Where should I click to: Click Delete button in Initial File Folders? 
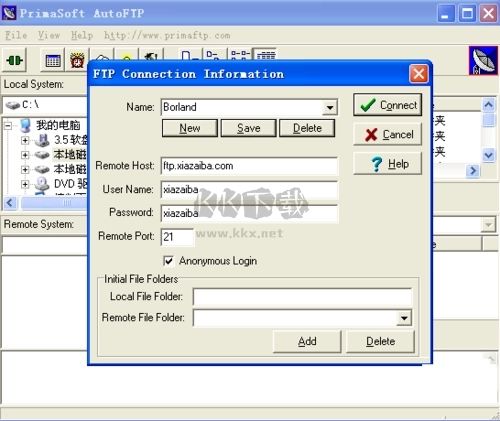pyautogui.click(x=381, y=341)
